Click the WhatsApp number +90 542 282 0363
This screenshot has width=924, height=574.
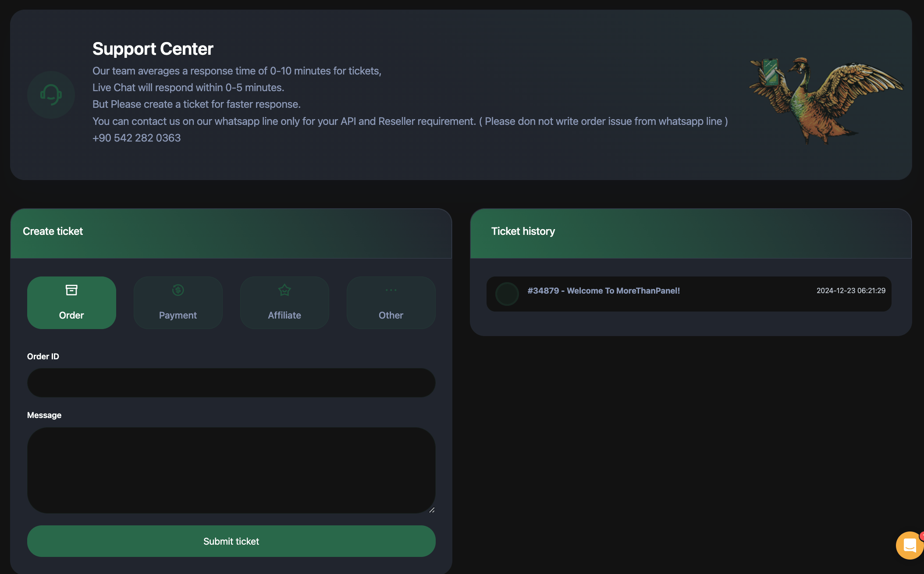136,138
